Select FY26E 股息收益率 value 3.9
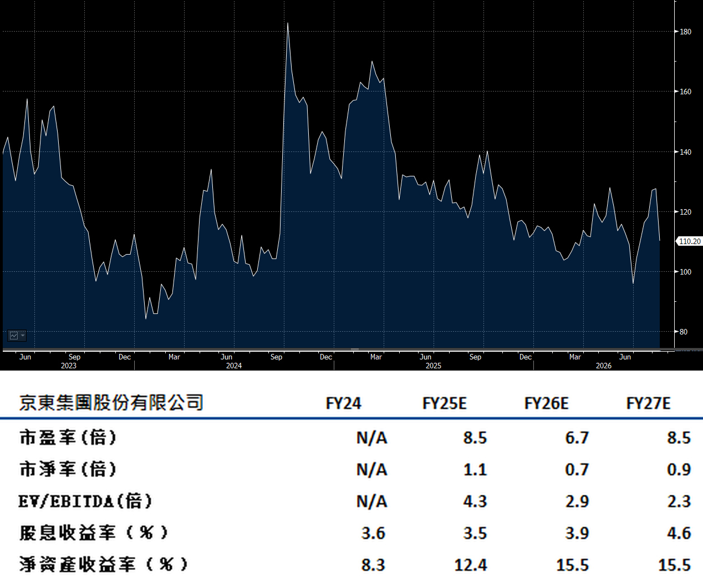Image resolution: width=703 pixels, height=588 pixels. 577,534
